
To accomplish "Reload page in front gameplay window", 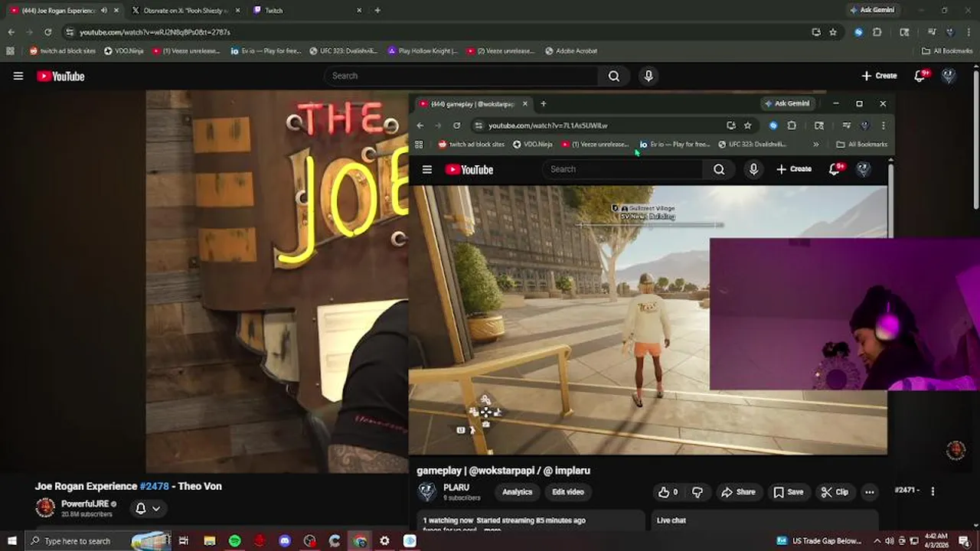I will tap(457, 126).
